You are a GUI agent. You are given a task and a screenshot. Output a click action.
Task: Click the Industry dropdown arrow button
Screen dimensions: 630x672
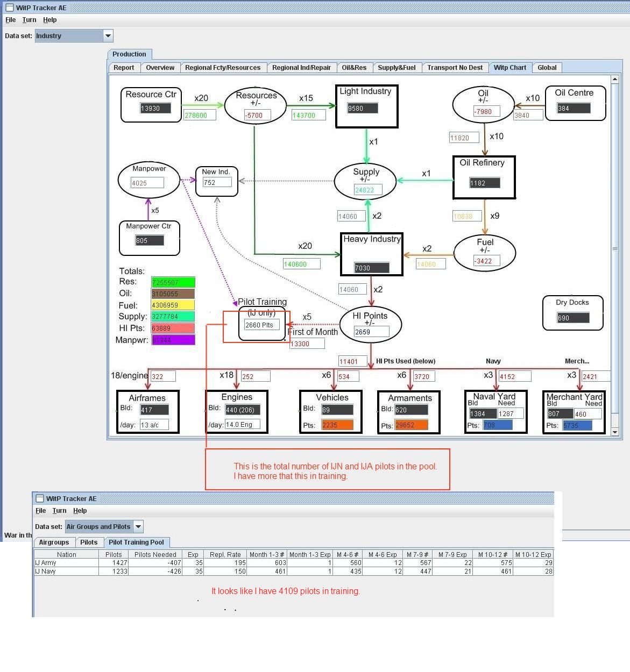tap(108, 36)
